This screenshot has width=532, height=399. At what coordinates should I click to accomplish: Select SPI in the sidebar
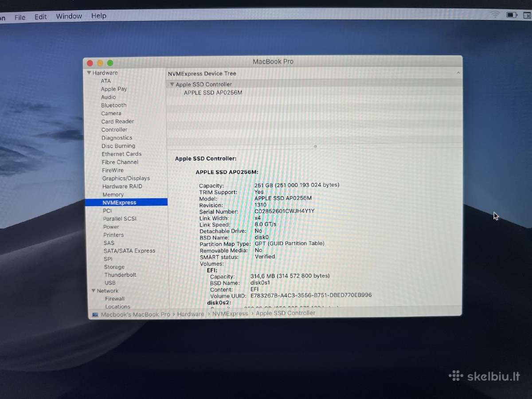tap(108, 259)
